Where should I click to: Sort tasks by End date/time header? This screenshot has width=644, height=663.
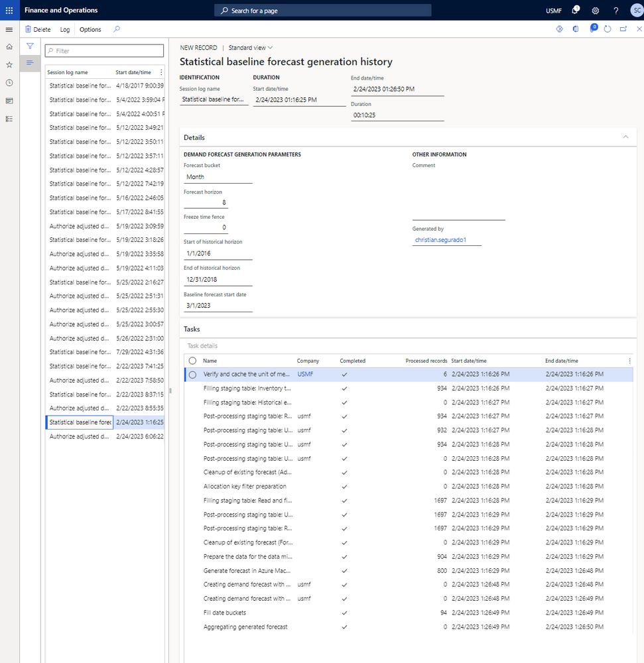point(561,361)
